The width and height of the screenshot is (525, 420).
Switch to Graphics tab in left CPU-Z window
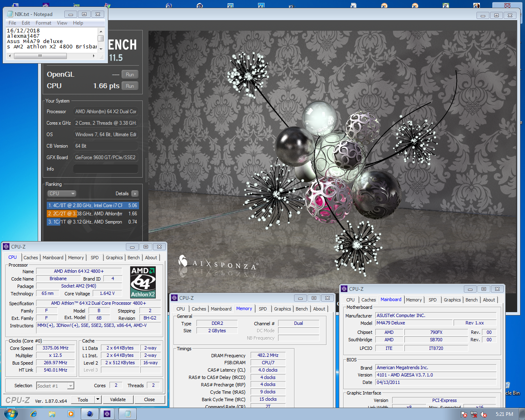(114, 258)
